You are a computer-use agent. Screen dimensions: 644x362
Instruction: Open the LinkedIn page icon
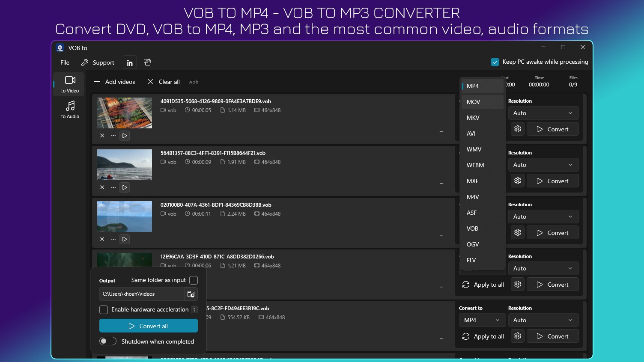pyautogui.click(x=129, y=62)
